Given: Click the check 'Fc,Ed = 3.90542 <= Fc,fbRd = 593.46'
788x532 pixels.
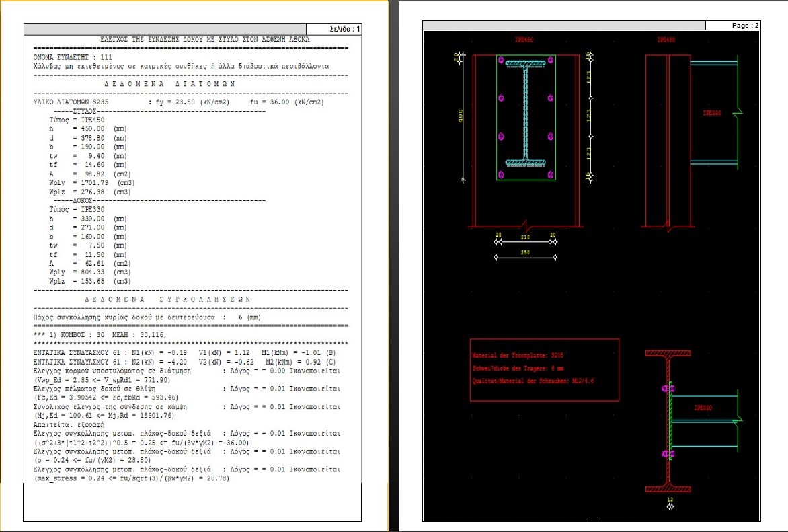Looking at the screenshot, I should [106, 397].
